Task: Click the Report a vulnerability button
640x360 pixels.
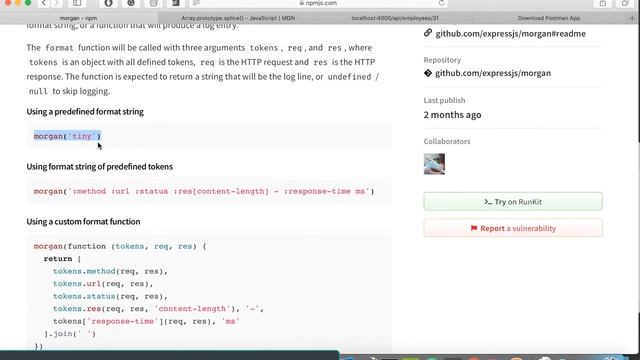Action: [x=513, y=228]
